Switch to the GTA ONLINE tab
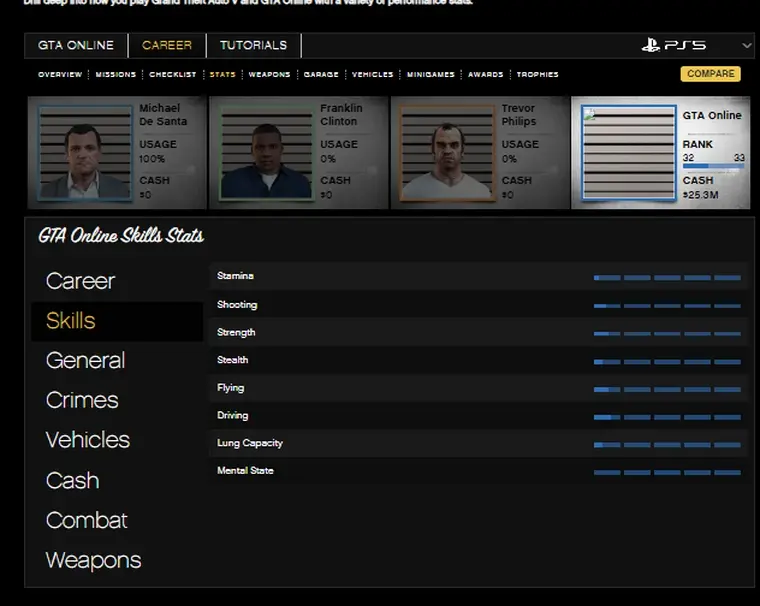Viewport: 760px width, 606px height. [76, 46]
